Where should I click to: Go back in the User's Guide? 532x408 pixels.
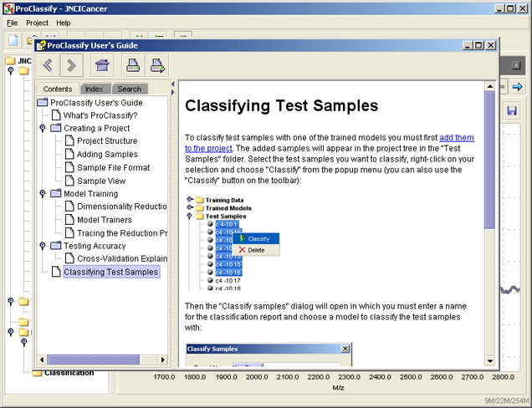[48, 65]
